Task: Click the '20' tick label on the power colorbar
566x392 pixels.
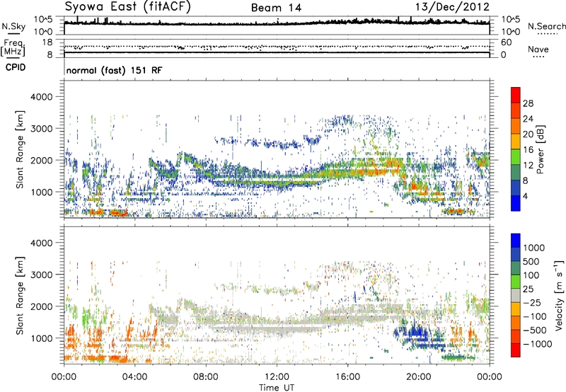Action: click(528, 134)
